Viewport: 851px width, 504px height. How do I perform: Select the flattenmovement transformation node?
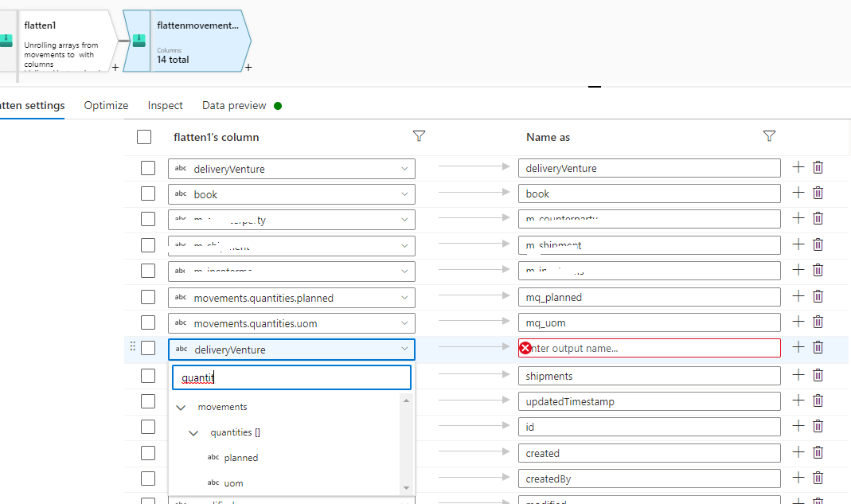(x=187, y=41)
